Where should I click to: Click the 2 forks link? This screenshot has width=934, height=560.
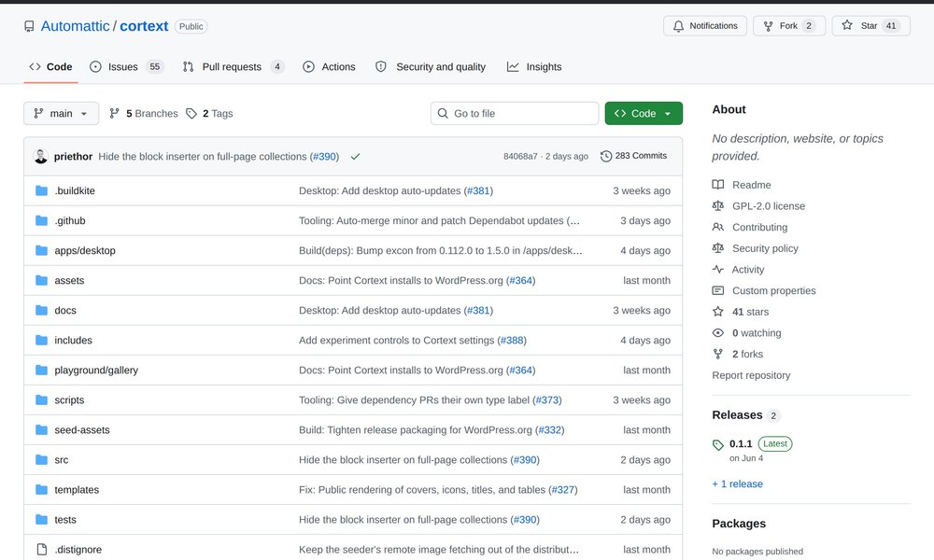(x=747, y=354)
